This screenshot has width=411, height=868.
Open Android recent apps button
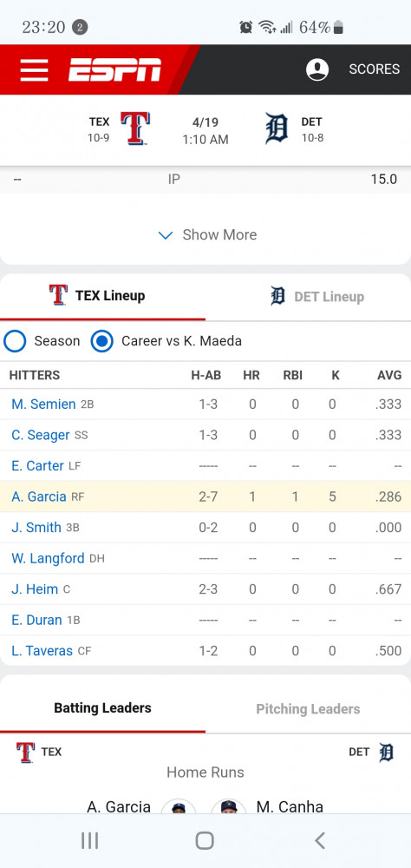[x=89, y=840]
